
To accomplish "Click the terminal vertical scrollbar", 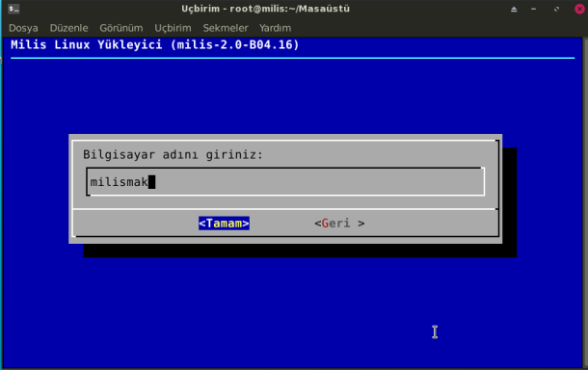I will (x=585, y=202).
